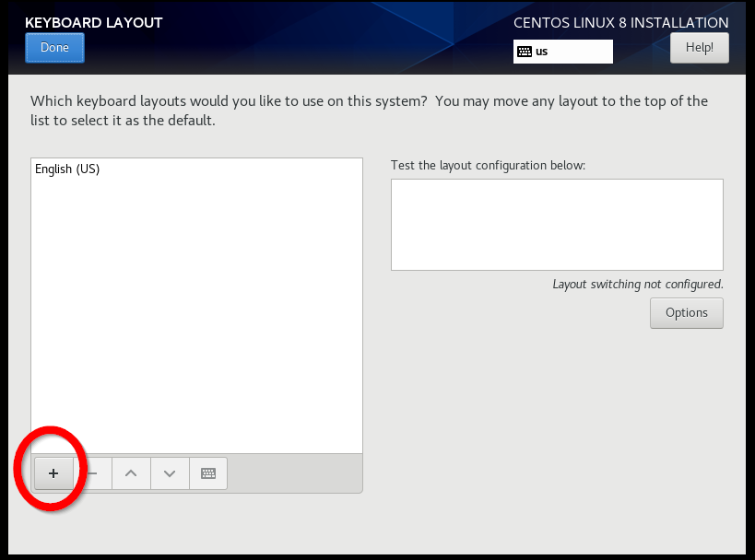Open layout switching Options
The image size is (755, 560).
(x=686, y=313)
